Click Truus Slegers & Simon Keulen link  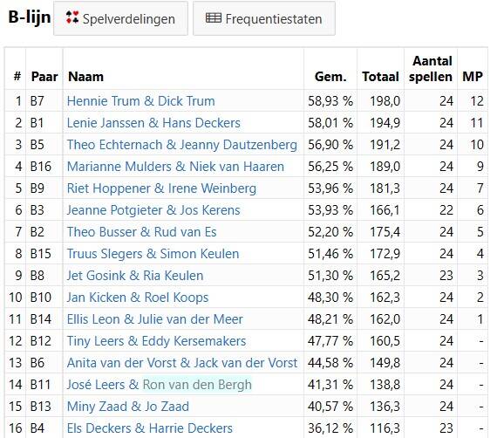[153, 254]
